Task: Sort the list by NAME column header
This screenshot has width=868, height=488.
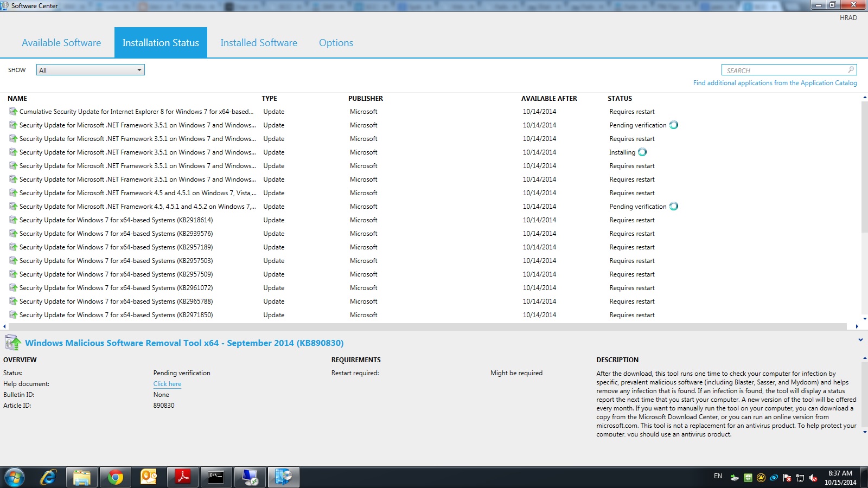Action: coord(17,99)
